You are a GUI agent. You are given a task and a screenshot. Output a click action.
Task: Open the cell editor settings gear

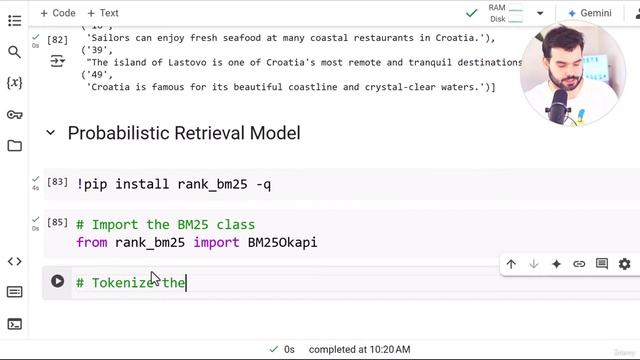tap(624, 264)
